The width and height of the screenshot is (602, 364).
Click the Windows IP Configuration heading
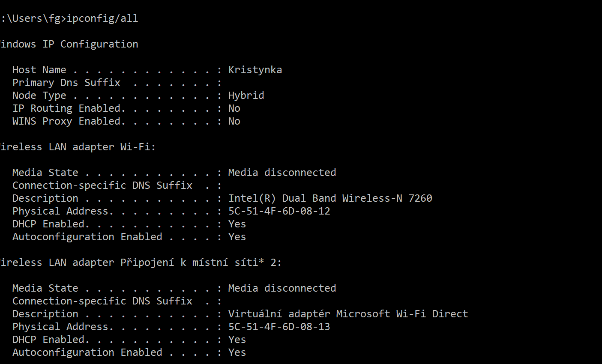coord(69,44)
